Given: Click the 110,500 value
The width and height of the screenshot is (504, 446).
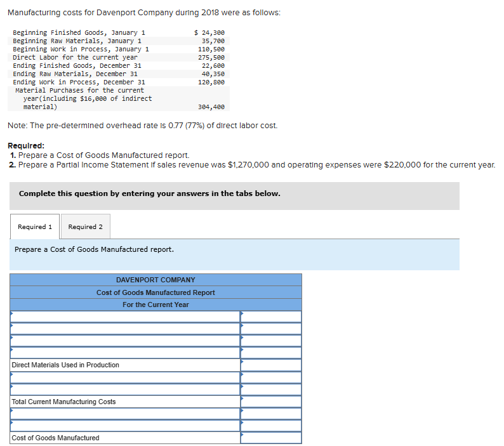Looking at the screenshot, I should [211, 49].
